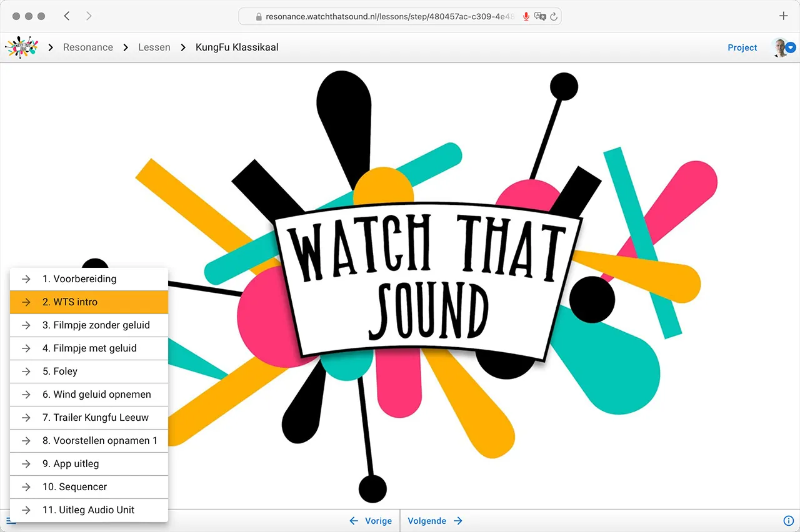Navigate to Resonance breadcrumb
The width and height of the screenshot is (800, 532).
(88, 47)
